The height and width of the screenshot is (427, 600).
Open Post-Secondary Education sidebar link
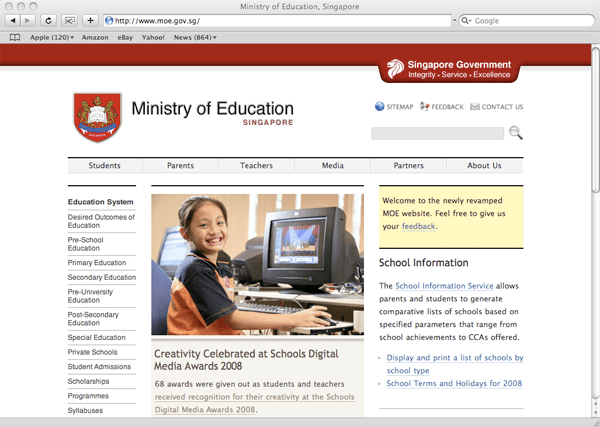click(x=93, y=319)
